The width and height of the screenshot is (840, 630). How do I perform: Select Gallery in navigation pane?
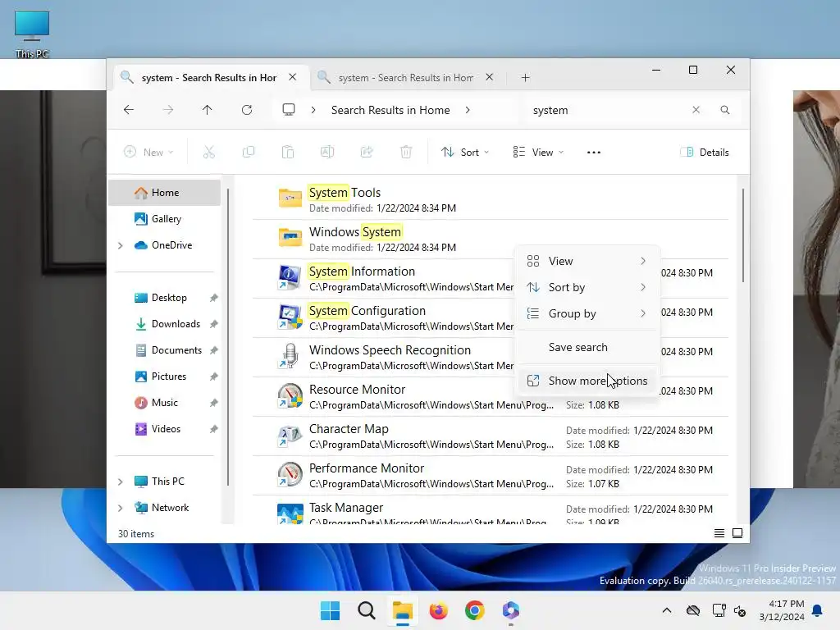(165, 219)
